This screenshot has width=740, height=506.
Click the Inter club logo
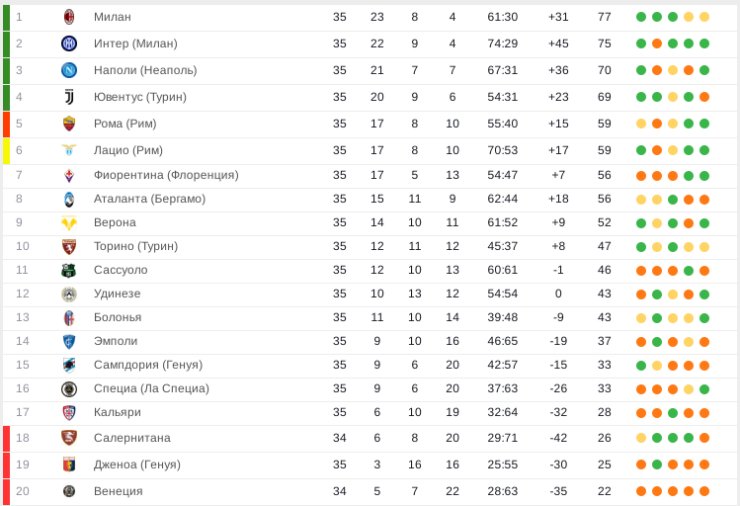(x=69, y=43)
